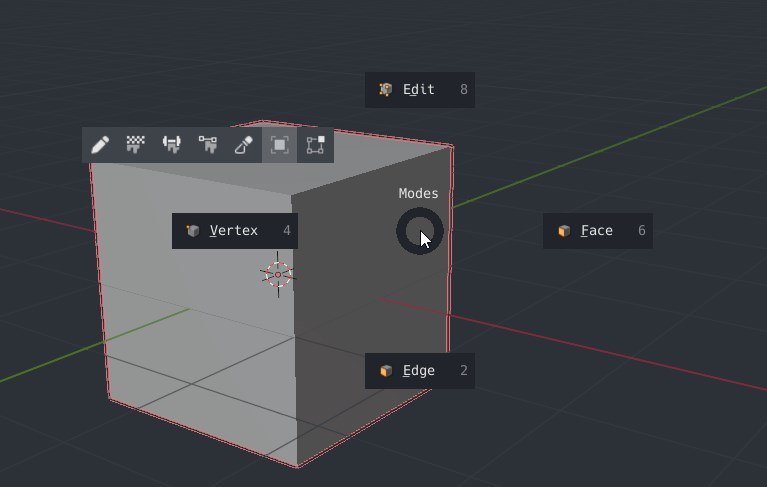Select the Edit mode icon in toolbar

[x=316, y=145]
